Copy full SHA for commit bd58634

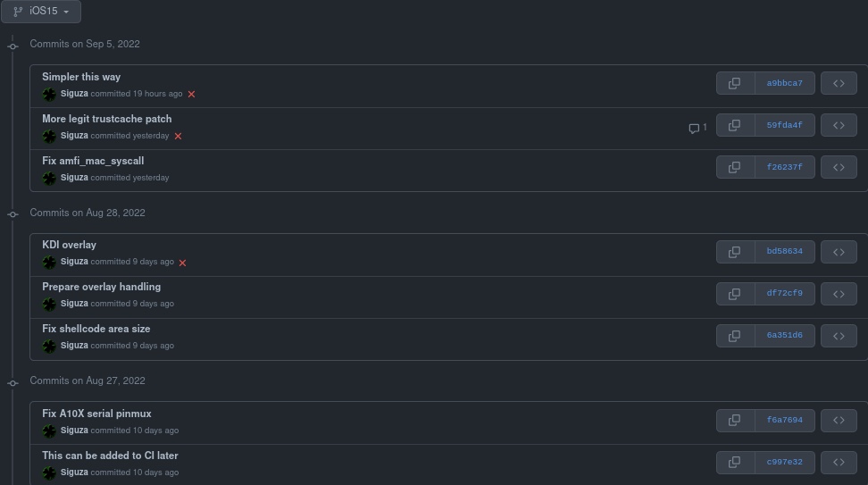pyautogui.click(x=735, y=252)
